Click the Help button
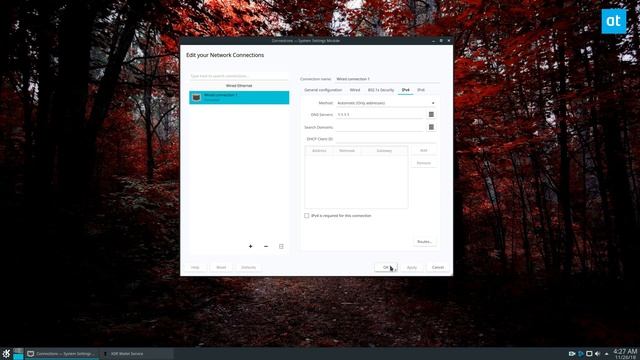The height and width of the screenshot is (360, 640). pyautogui.click(x=195, y=267)
